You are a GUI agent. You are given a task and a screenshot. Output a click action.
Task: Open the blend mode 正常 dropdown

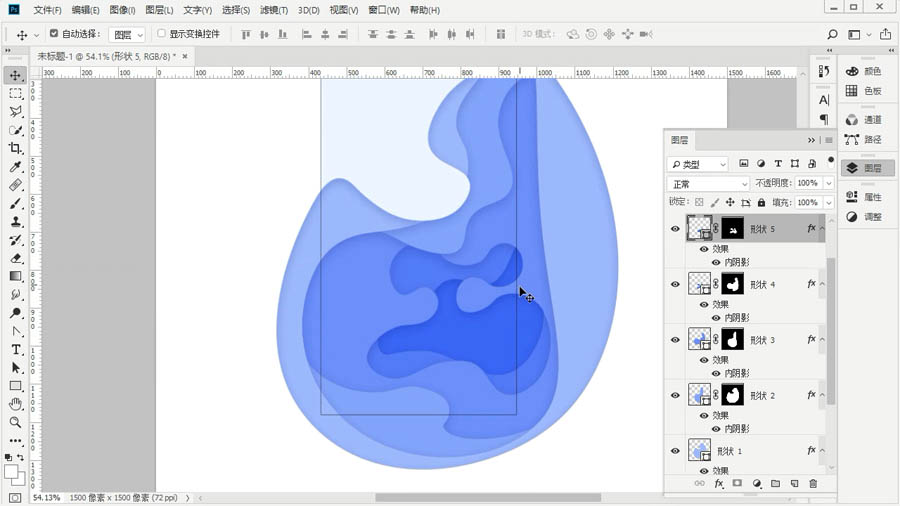tap(708, 184)
